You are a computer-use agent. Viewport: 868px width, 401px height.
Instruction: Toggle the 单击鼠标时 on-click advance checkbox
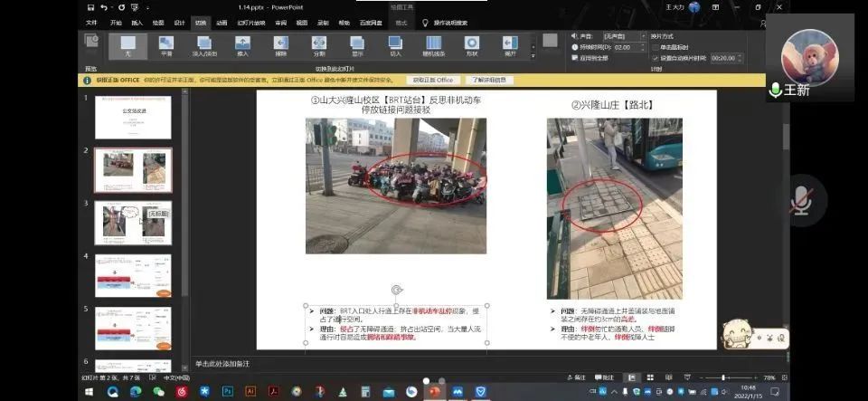click(x=656, y=48)
